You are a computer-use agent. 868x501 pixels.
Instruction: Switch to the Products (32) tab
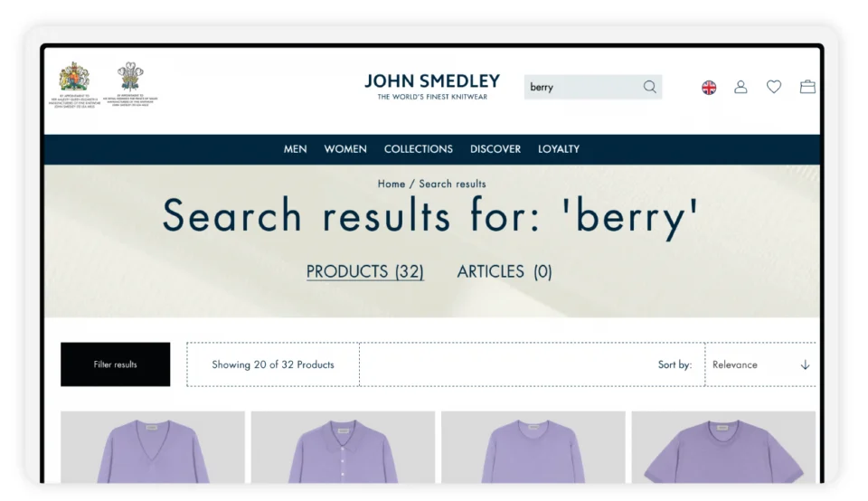pyautogui.click(x=364, y=271)
